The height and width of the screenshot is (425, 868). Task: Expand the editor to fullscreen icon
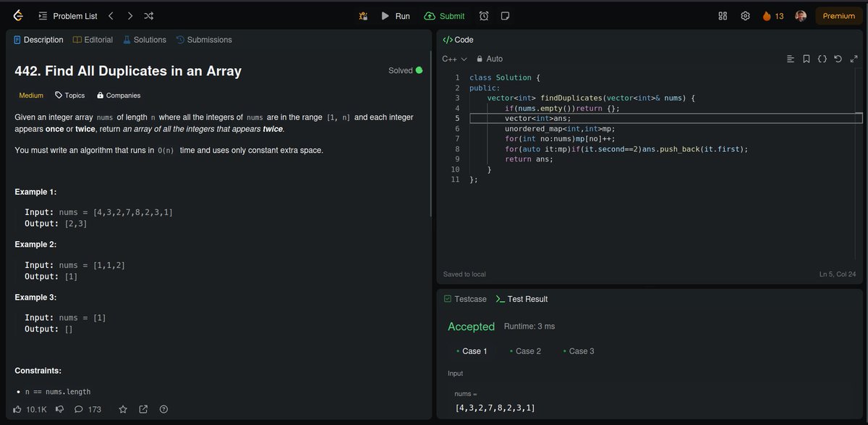854,59
